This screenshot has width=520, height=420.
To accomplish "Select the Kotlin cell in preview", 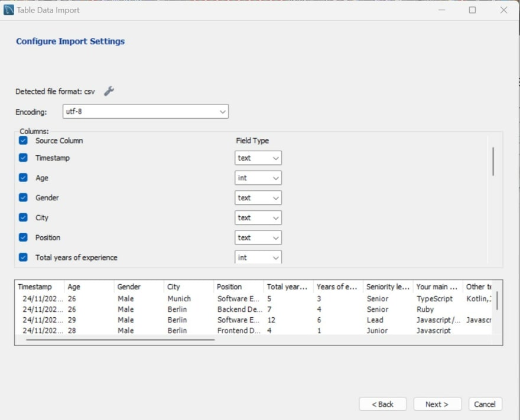I will click(479, 299).
